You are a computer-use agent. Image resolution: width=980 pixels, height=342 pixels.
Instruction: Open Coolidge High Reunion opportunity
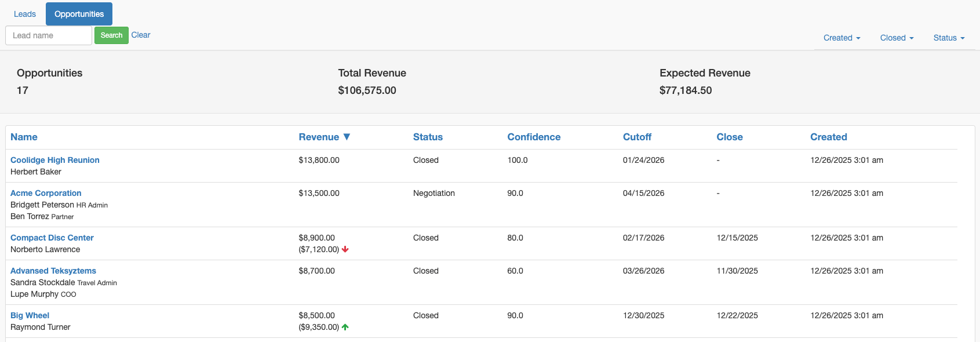55,160
